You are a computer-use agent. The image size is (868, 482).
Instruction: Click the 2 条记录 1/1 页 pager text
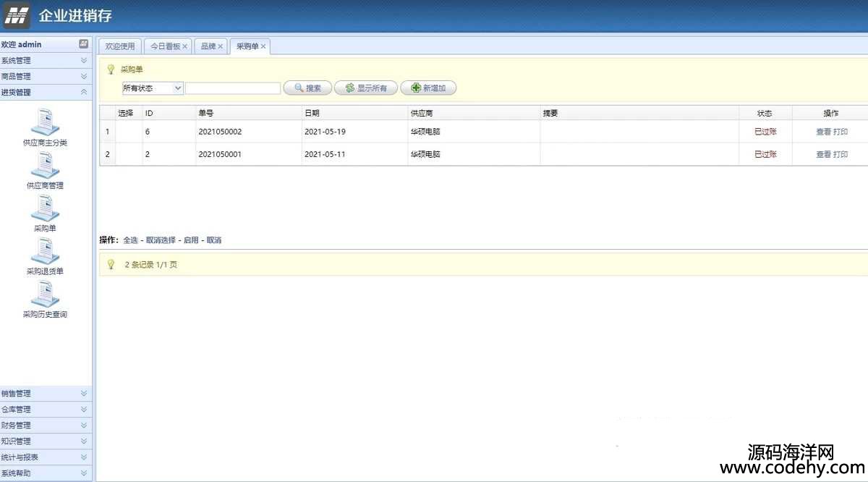click(150, 265)
